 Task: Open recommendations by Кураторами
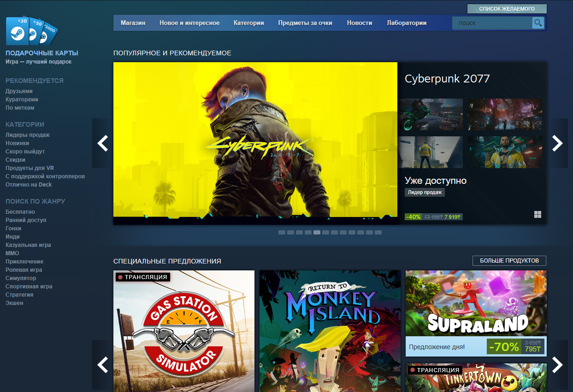(22, 99)
